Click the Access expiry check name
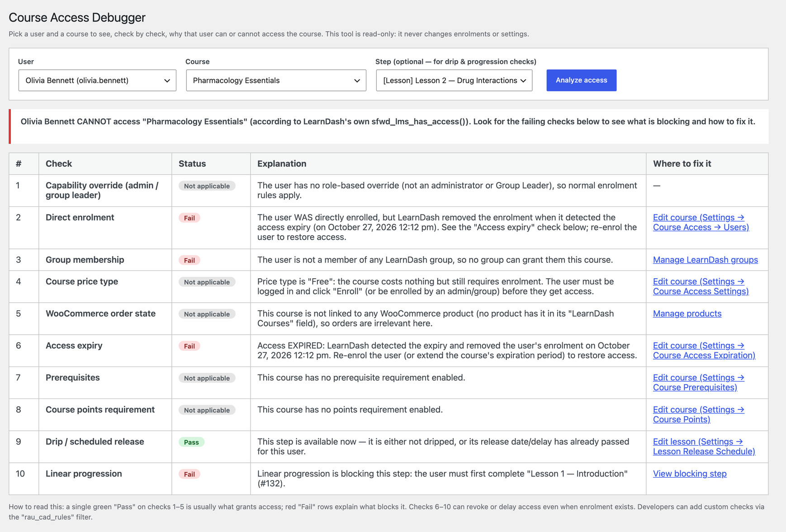Image resolution: width=786 pixels, height=532 pixels. point(74,346)
